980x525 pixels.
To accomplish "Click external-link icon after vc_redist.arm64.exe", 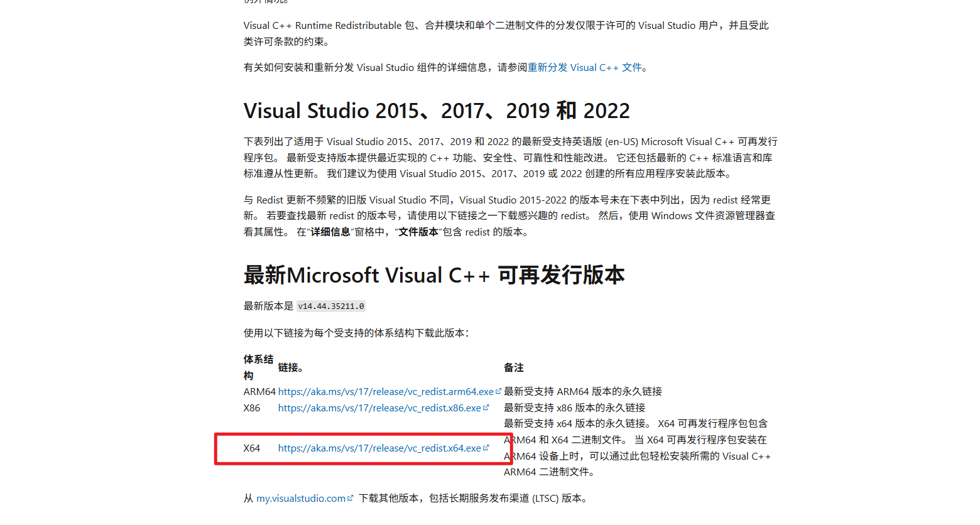I will [498, 391].
